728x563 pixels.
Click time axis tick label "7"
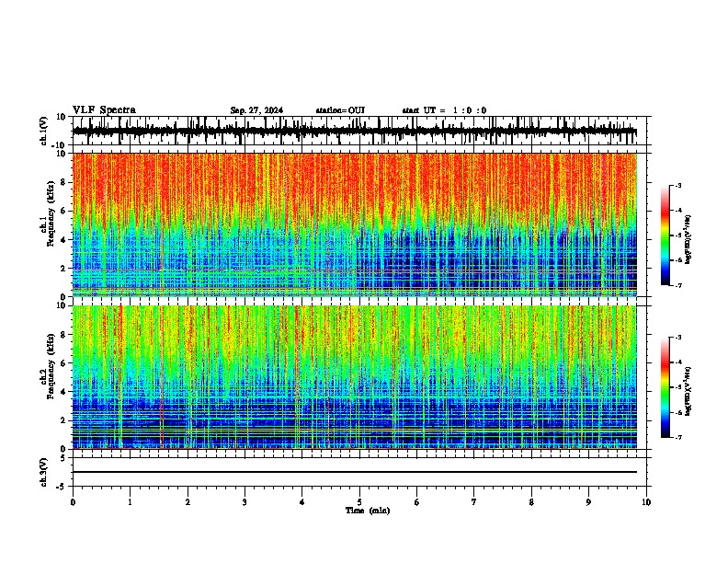(474, 502)
